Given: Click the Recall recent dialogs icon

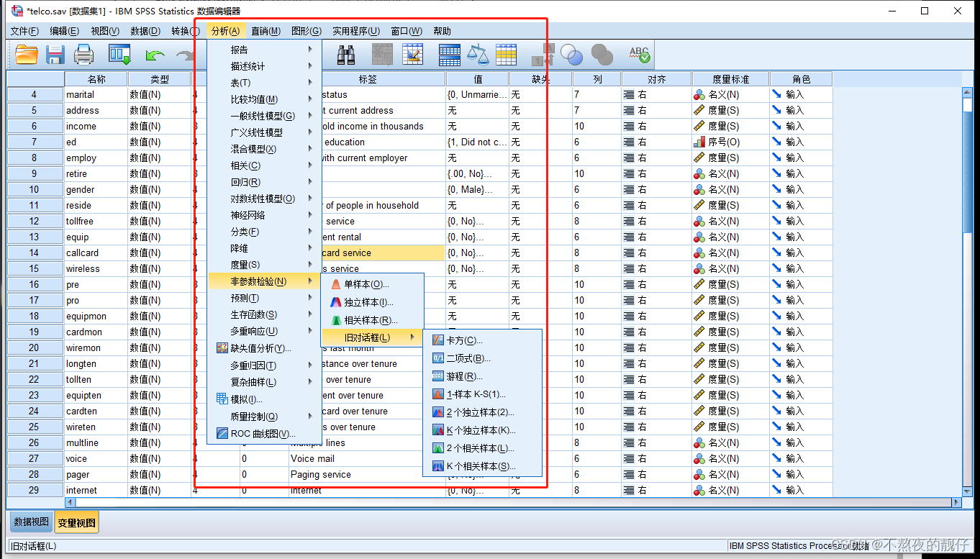Looking at the screenshot, I should tap(119, 55).
